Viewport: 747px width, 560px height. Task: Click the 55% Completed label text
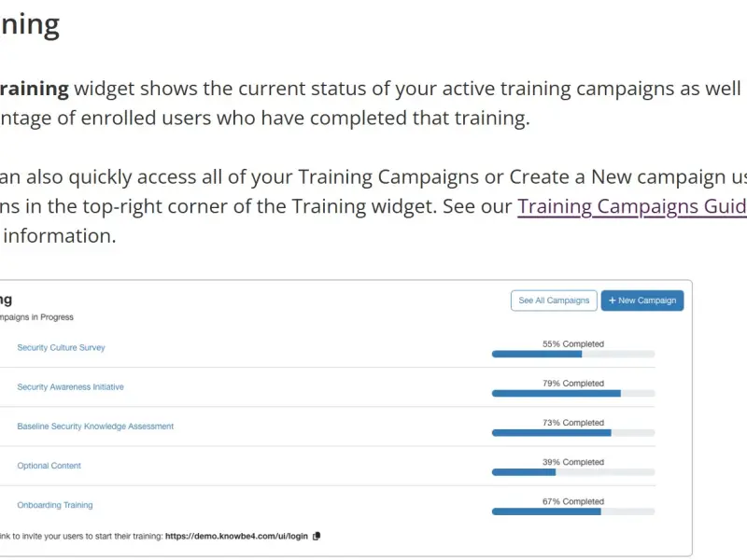click(x=572, y=343)
